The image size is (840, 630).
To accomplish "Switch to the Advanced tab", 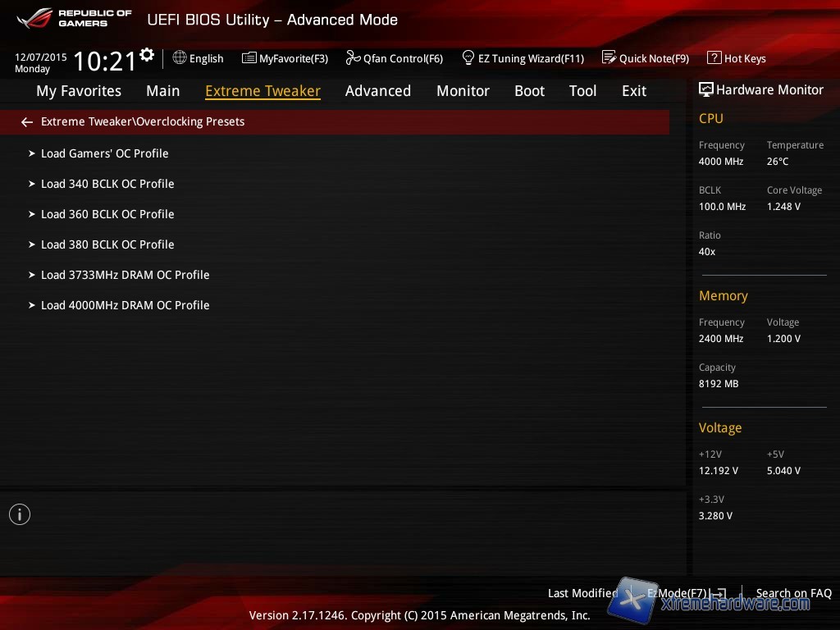I will (x=377, y=91).
